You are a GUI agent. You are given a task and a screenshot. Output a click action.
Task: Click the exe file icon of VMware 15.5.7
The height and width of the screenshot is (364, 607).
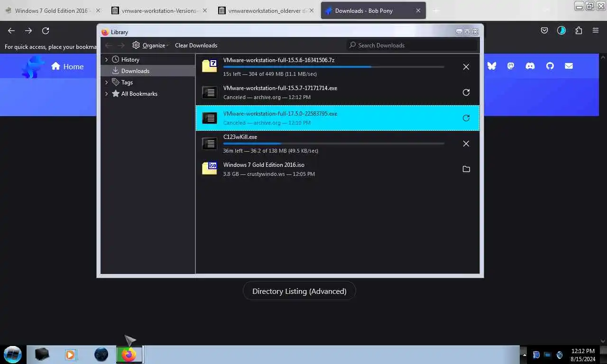click(210, 92)
